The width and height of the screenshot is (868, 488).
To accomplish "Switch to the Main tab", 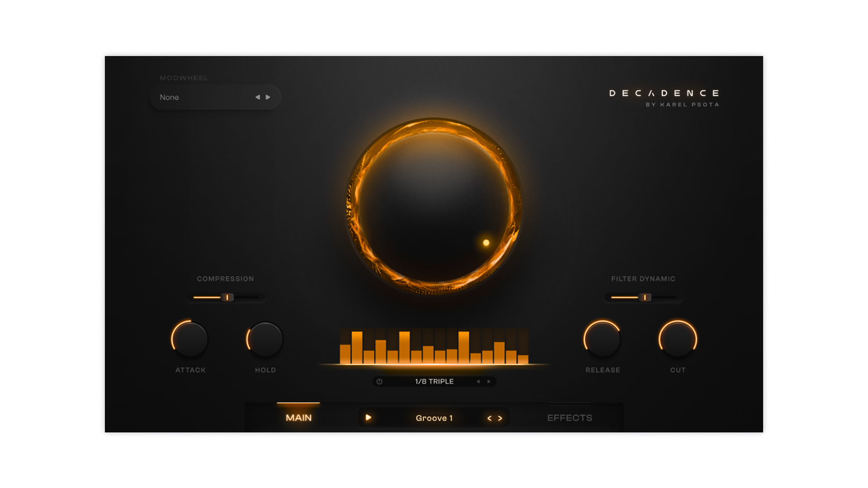I will [x=298, y=418].
